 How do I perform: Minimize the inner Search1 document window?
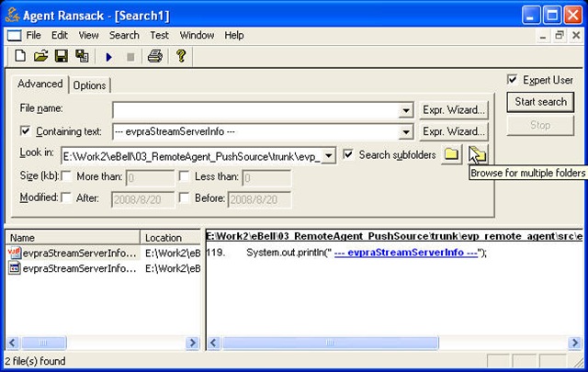pos(543,36)
